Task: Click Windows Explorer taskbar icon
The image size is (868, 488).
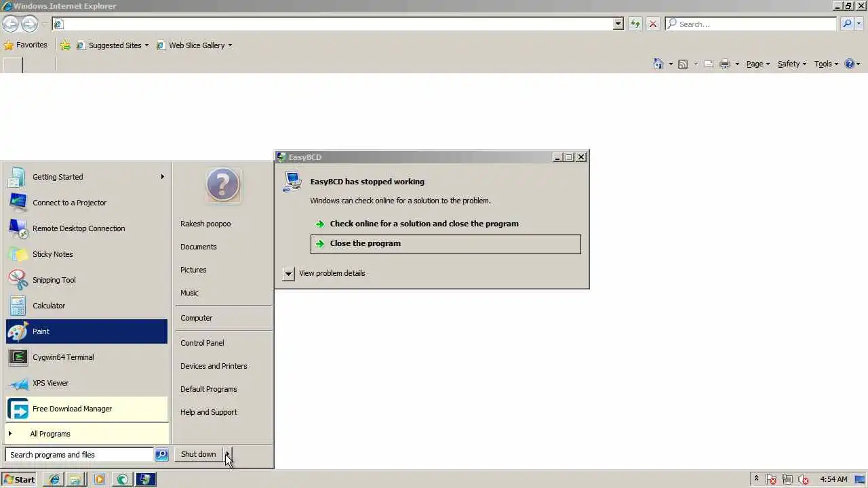Action: (x=76, y=479)
